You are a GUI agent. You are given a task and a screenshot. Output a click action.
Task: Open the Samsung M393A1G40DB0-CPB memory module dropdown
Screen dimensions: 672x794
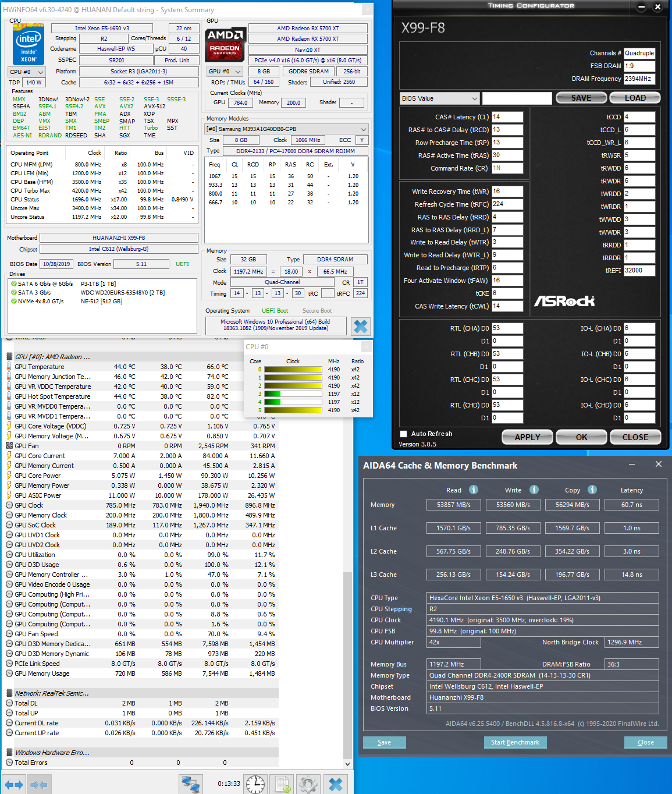[287, 129]
